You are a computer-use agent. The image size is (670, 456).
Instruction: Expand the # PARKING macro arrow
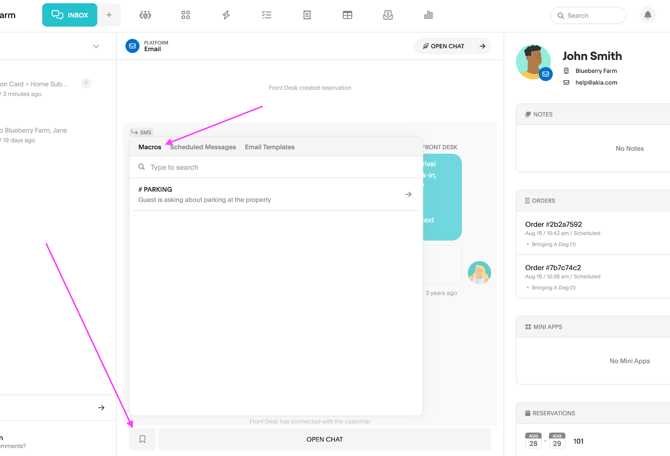point(408,194)
